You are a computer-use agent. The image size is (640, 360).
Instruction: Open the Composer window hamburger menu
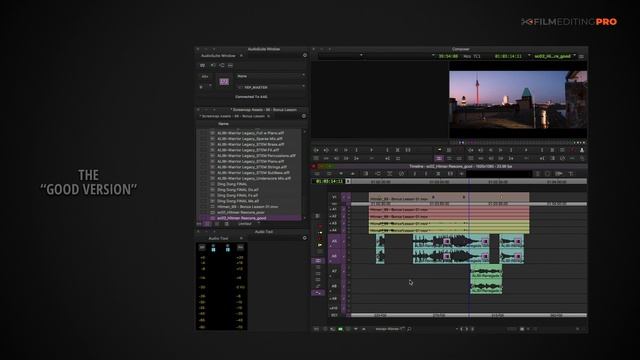[x=581, y=56]
